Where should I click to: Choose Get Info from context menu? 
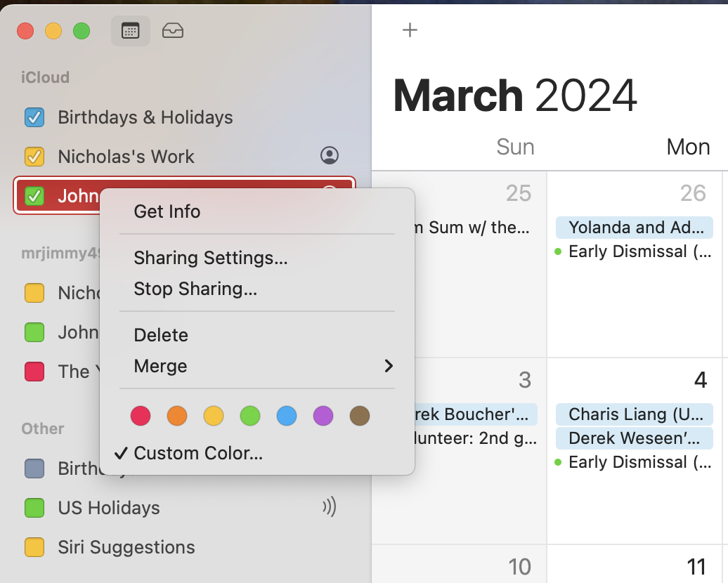167,211
